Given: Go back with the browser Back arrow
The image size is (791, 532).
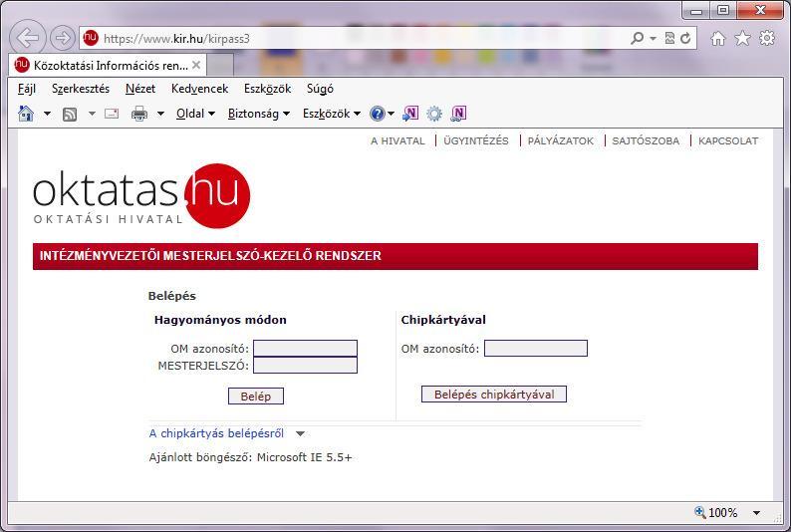Looking at the screenshot, I should pos(27,38).
